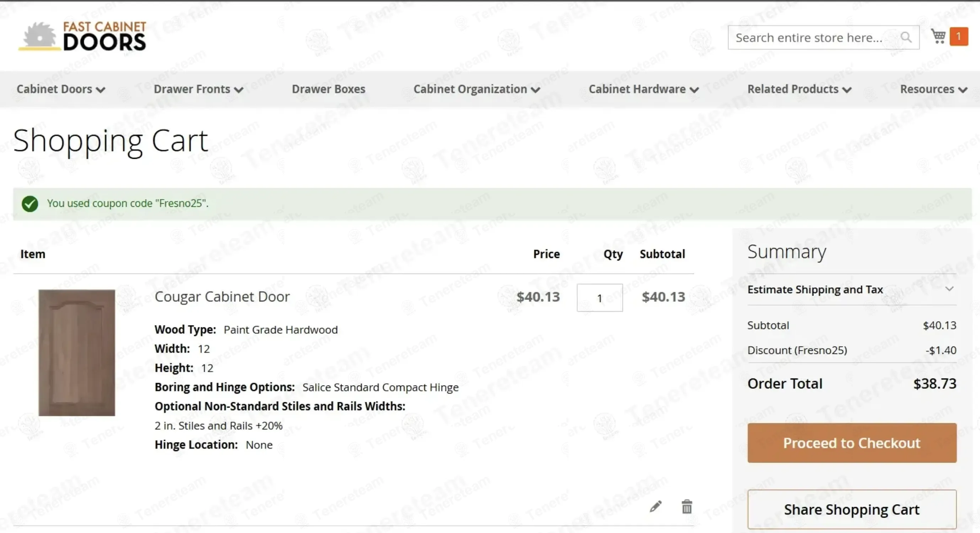This screenshot has height=533, width=980.
Task: Click the quantity field showing 1
Action: 599,297
